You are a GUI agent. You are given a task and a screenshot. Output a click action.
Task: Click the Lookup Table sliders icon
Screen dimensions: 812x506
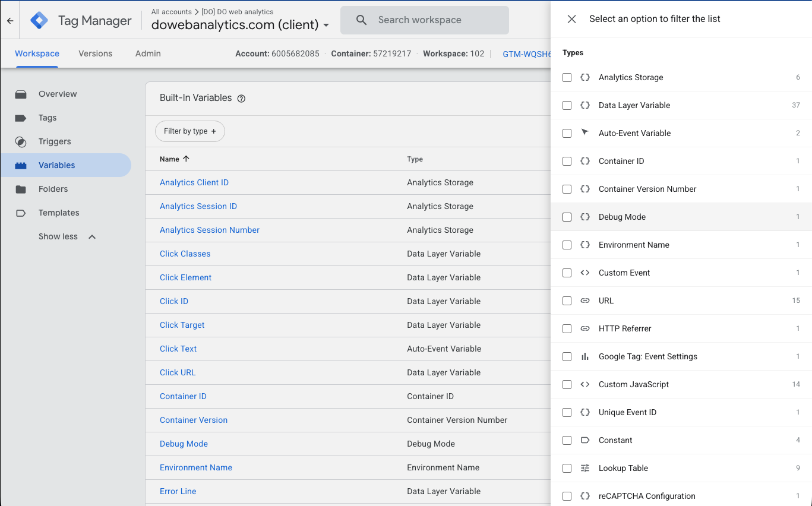(585, 468)
